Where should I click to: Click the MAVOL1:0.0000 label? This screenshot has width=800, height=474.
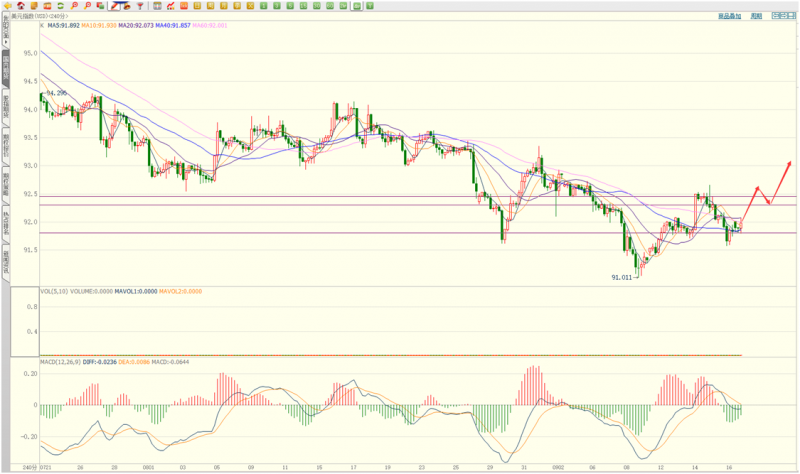(x=136, y=291)
